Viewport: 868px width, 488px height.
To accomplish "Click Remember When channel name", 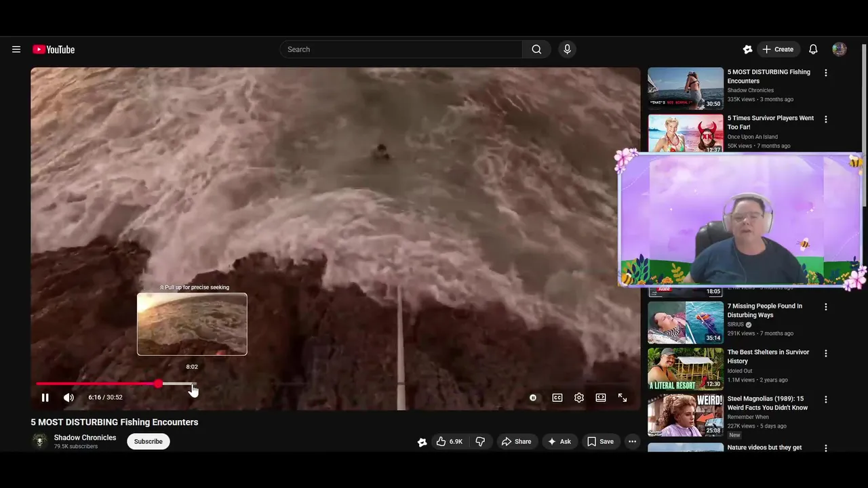I will coord(749,418).
